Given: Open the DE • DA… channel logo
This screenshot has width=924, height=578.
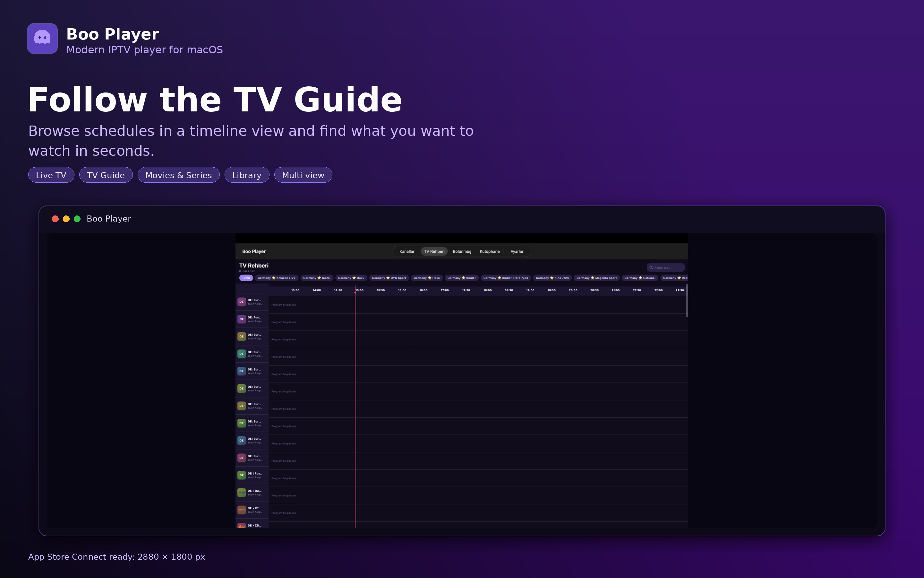Looking at the screenshot, I should point(241,492).
